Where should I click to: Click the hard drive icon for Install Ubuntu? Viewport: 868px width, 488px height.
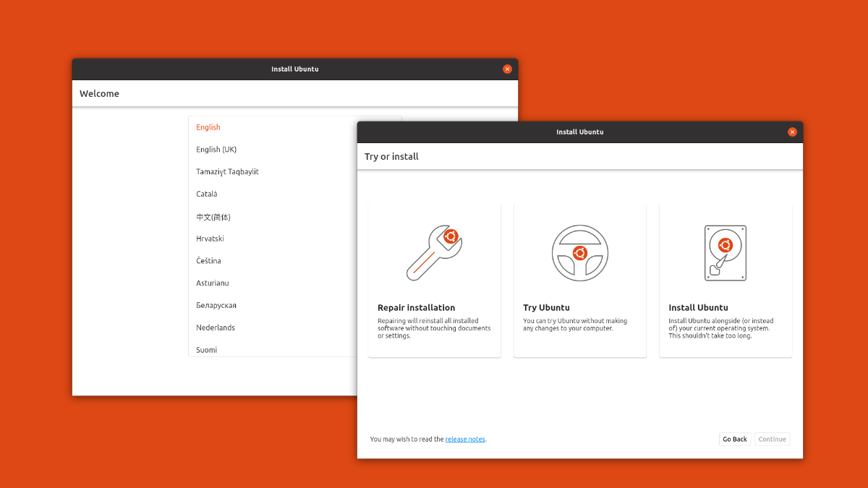coord(726,253)
